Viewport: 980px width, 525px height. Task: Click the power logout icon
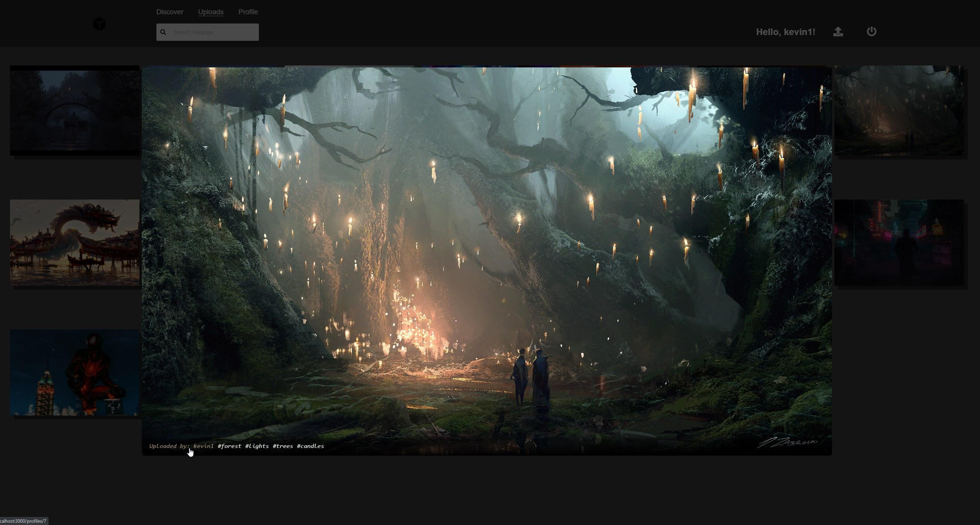click(871, 32)
